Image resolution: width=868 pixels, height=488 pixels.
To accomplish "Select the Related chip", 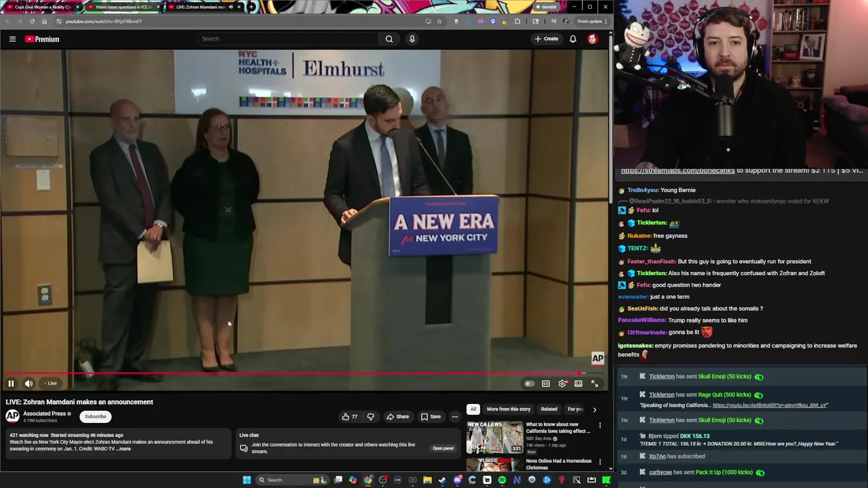I will point(549,409).
